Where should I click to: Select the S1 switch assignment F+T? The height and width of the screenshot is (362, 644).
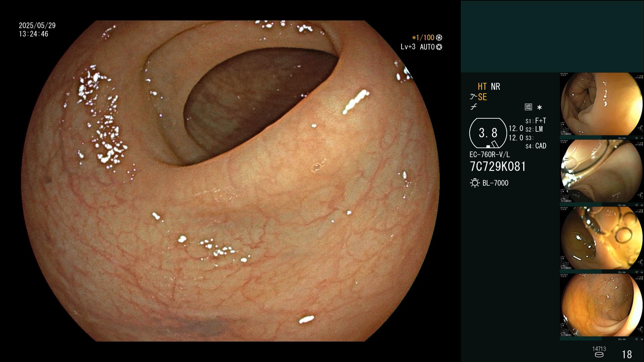(536, 121)
